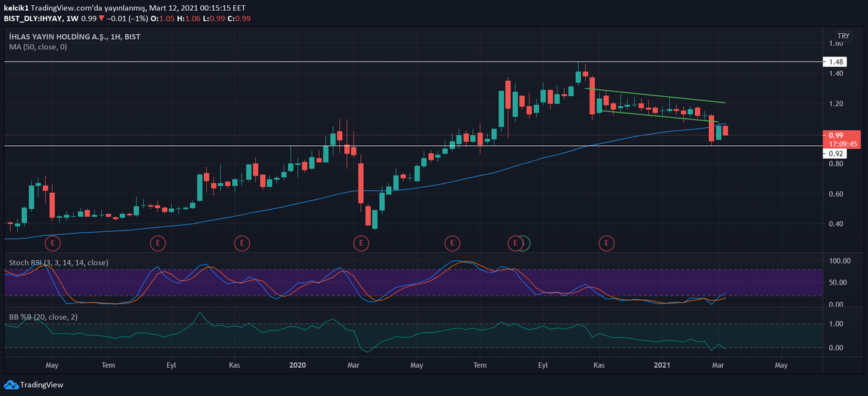868x396 pixels.
Task: Click the 2021 label on the time axis
Action: tap(663, 366)
